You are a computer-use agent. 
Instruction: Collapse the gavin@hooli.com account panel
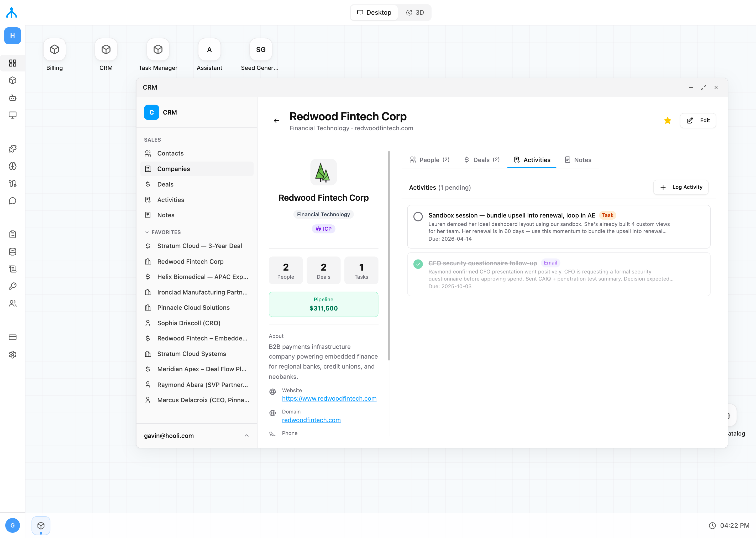246,436
